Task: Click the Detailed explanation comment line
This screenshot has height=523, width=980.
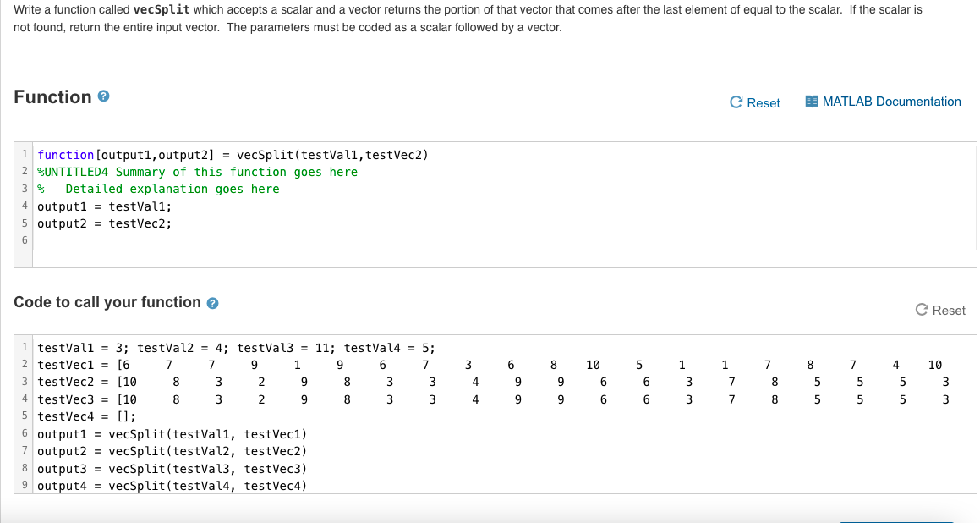Action: 156,189
